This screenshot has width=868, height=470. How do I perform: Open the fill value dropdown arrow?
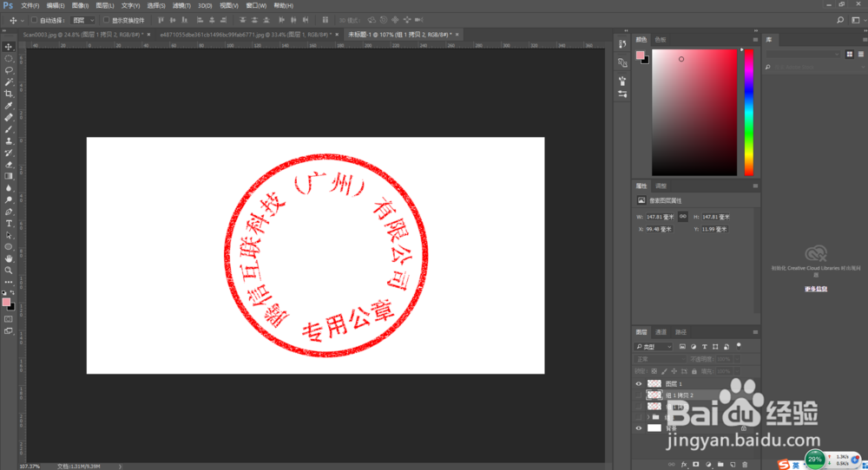737,371
